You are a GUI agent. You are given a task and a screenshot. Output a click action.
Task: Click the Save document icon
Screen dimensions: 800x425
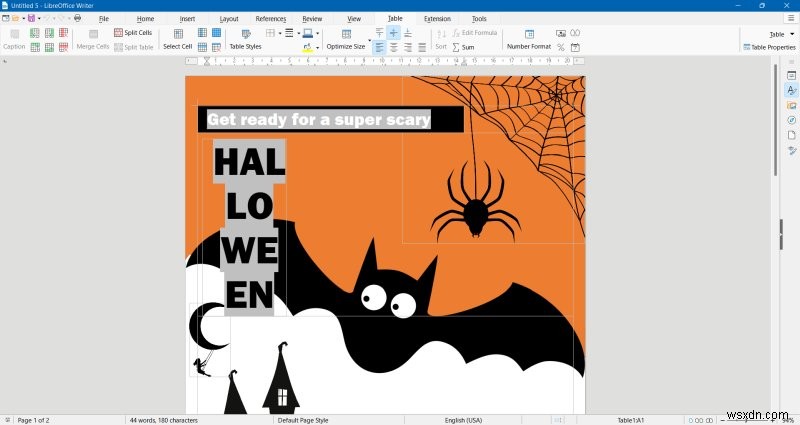coord(31,18)
